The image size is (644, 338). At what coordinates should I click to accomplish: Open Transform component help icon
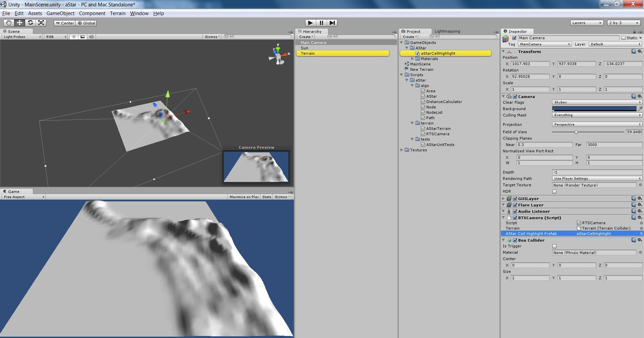point(634,51)
